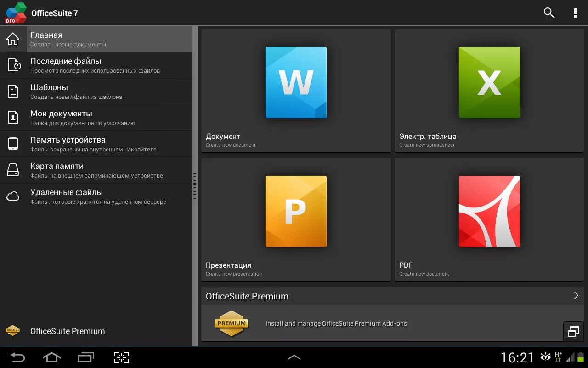Image resolution: width=588 pixels, height=368 pixels.
Task: Open Последние файлы
Action: 96,65
